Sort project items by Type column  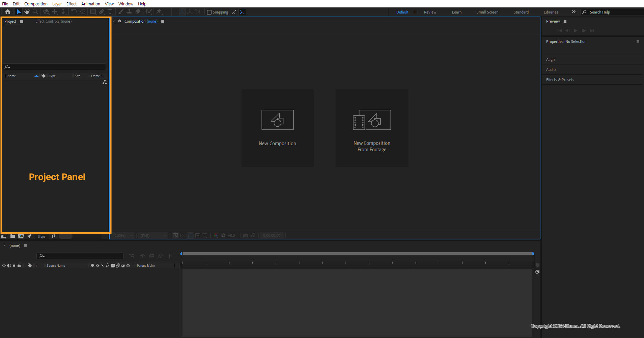(52, 76)
